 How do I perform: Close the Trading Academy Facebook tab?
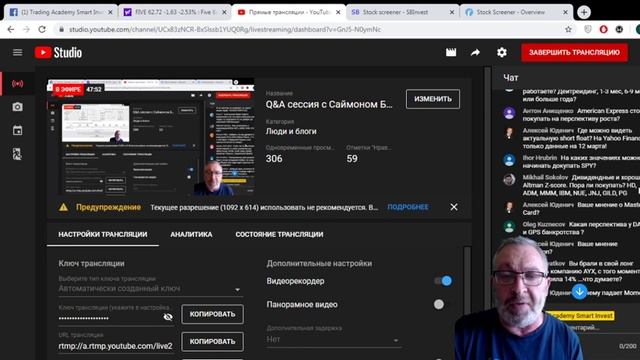tap(110, 12)
